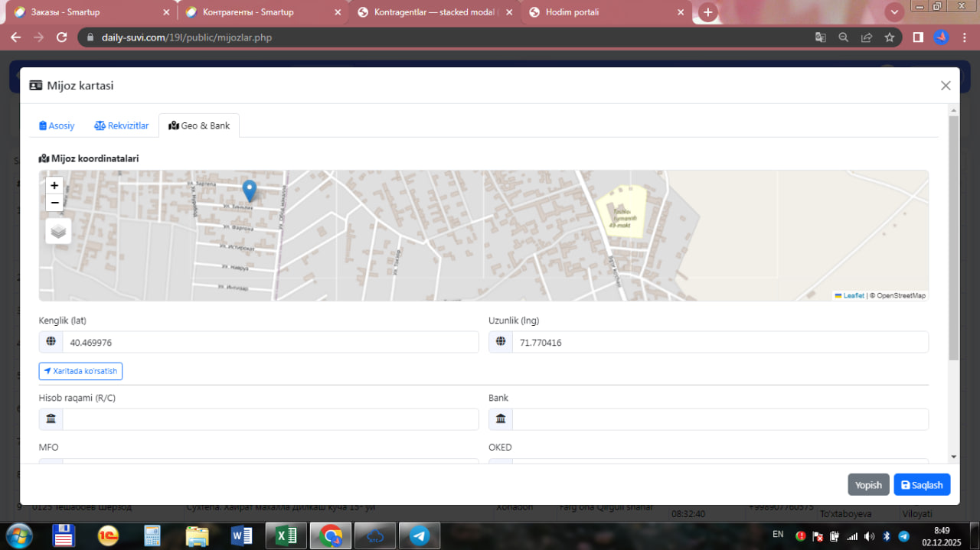Image resolution: width=980 pixels, height=550 pixels.
Task: Zoom in on the customer map
Action: (x=54, y=185)
